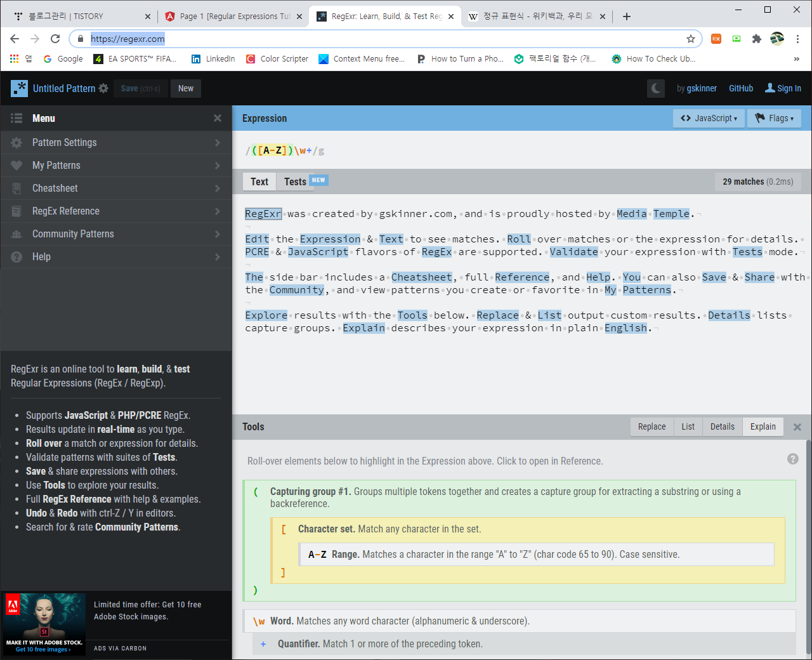Viewport: 812px width, 660px height.
Task: Click the \w Word explanation row
Action: [x=519, y=621]
